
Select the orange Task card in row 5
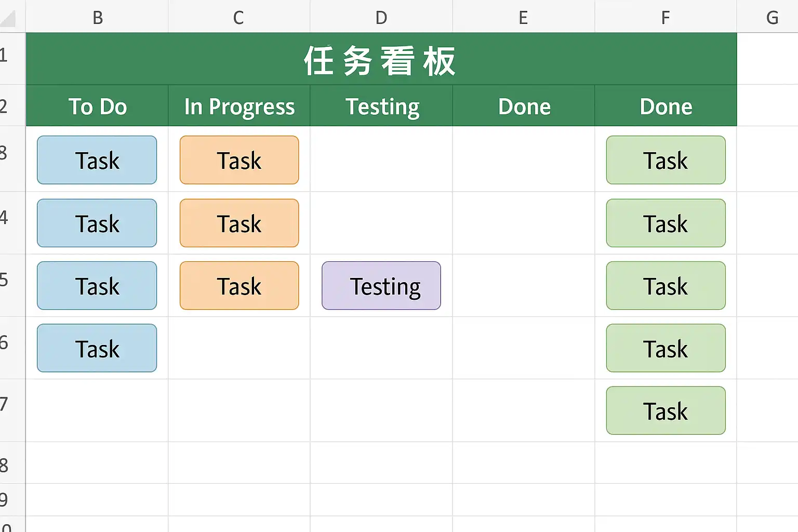[x=239, y=286]
